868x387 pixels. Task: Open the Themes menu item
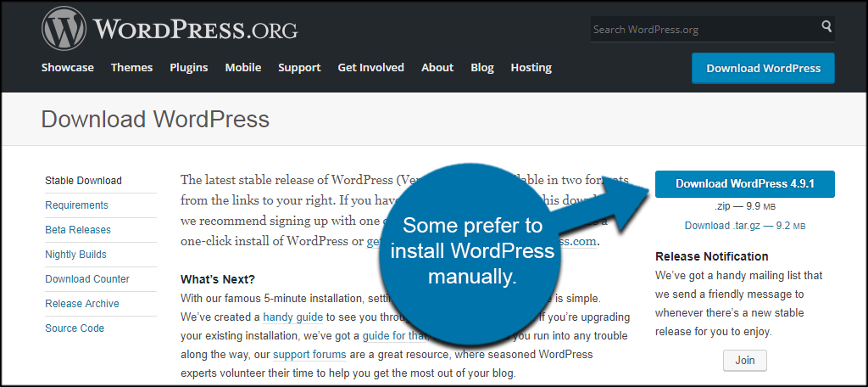point(131,68)
